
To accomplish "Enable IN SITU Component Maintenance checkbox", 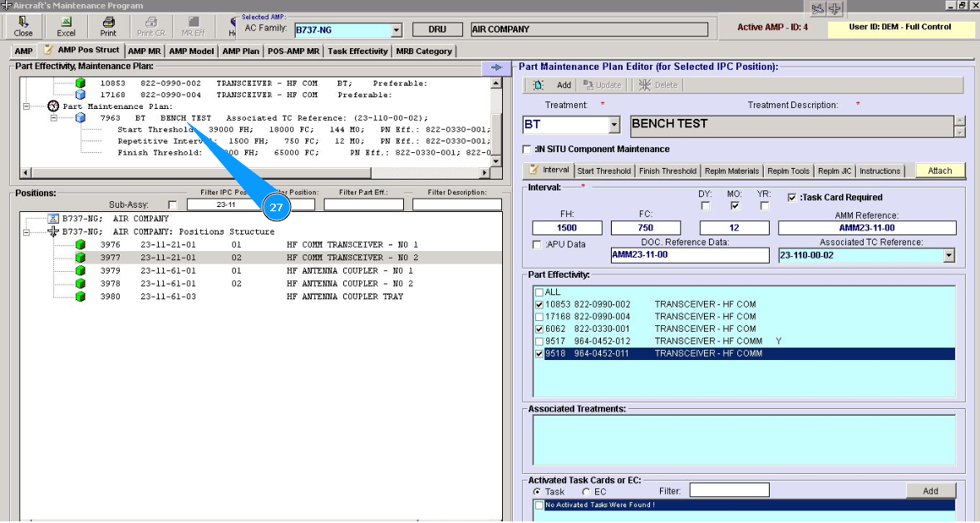I will 527,150.
